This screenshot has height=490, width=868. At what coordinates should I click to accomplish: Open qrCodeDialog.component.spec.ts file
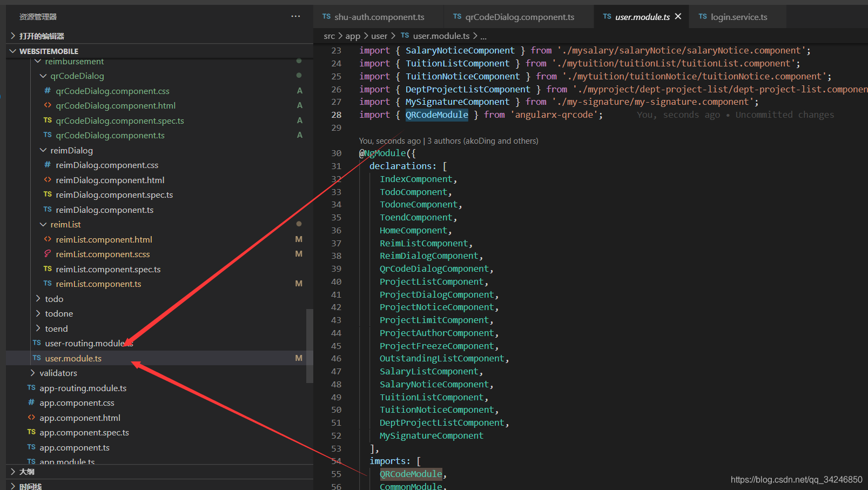tap(120, 120)
